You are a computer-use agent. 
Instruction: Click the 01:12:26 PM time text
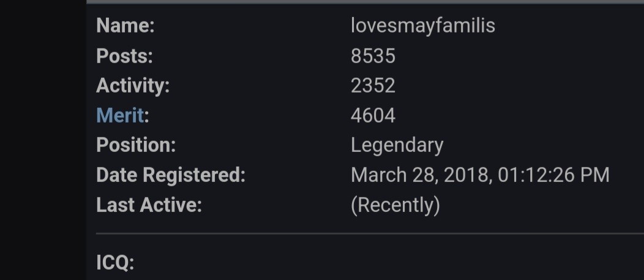553,175
